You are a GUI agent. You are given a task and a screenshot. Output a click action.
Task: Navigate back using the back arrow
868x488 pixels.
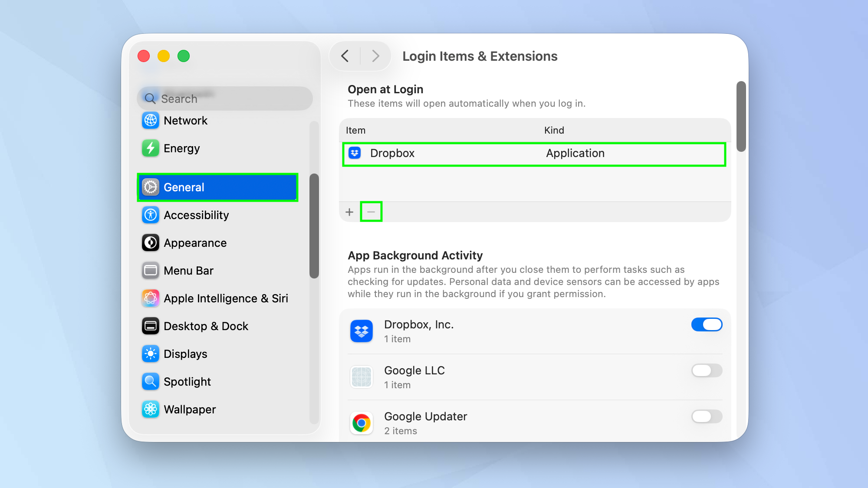(x=345, y=56)
